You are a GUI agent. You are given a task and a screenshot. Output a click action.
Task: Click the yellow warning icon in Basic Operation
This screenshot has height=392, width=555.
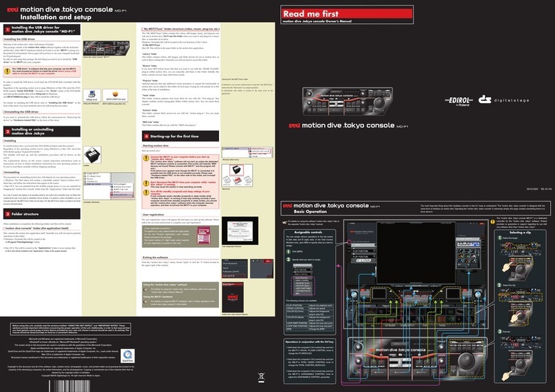tap(492, 222)
